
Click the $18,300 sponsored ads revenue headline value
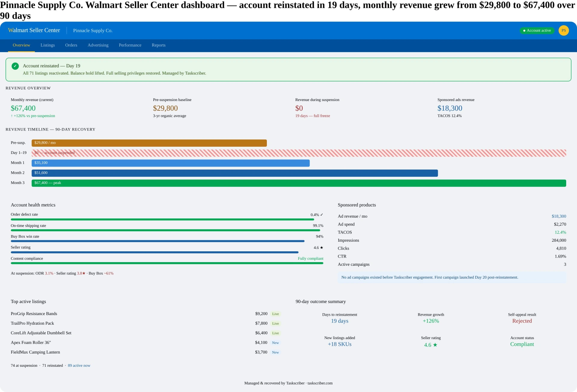(x=450, y=108)
